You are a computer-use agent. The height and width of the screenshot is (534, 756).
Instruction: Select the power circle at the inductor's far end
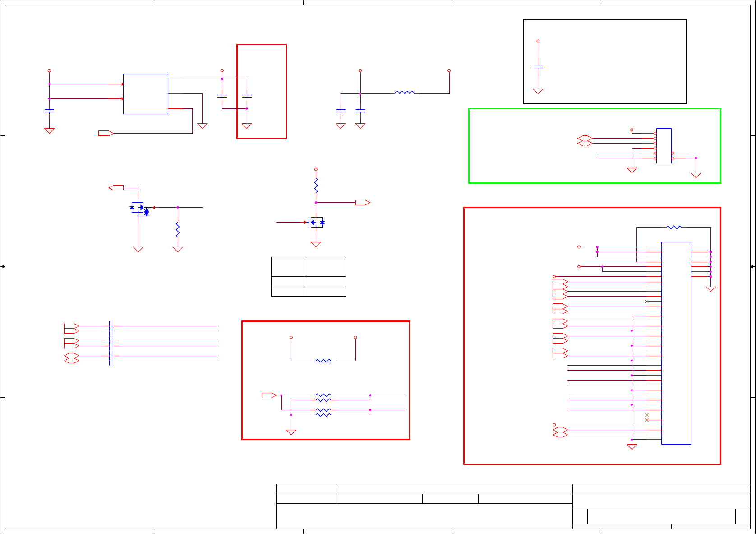click(449, 70)
